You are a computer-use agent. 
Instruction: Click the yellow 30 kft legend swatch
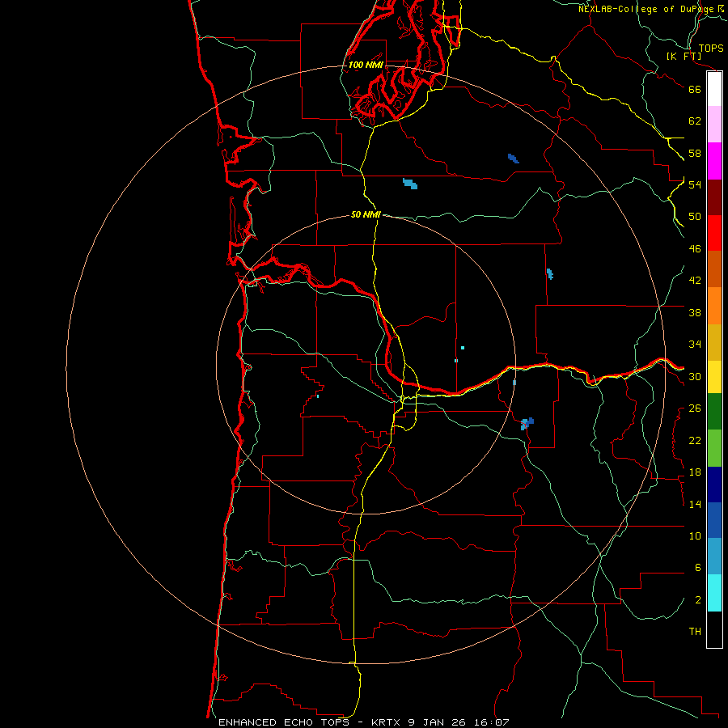tap(714, 377)
